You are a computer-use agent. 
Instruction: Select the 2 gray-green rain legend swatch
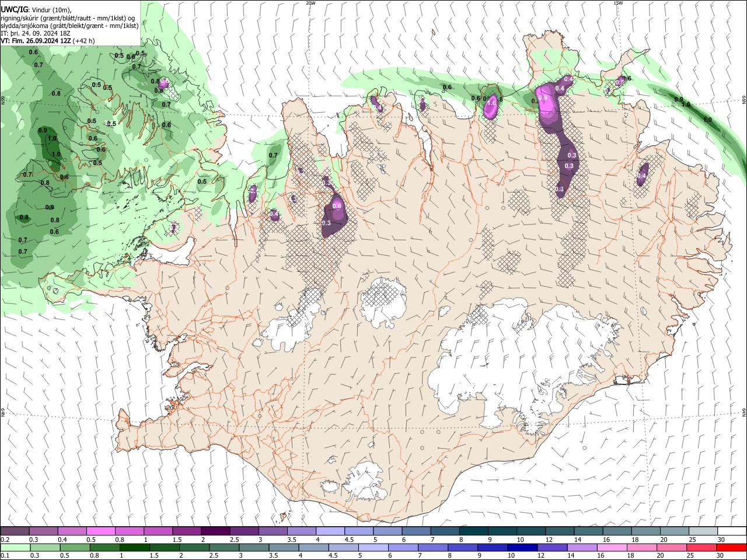194,548
